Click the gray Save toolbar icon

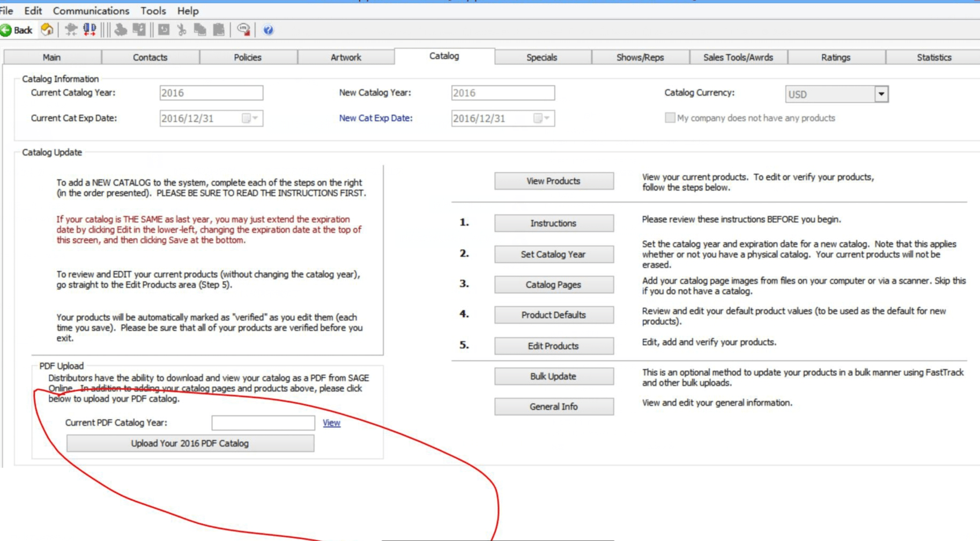(139, 29)
